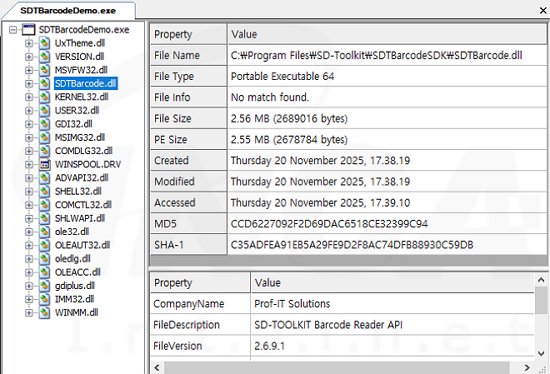The image size is (550, 374).
Task: Click the UxTheme.dll module icon
Action: [x=44, y=43]
